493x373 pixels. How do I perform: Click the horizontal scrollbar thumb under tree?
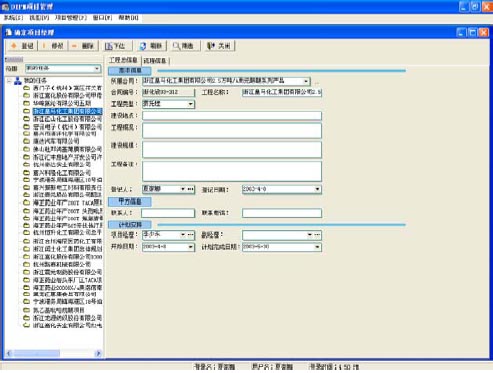coord(36,353)
